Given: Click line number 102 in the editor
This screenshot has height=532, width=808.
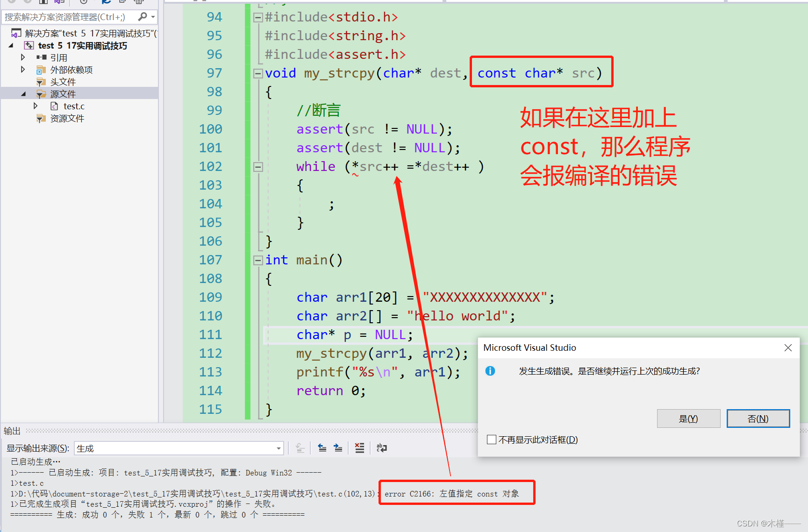Looking at the screenshot, I should point(211,167).
